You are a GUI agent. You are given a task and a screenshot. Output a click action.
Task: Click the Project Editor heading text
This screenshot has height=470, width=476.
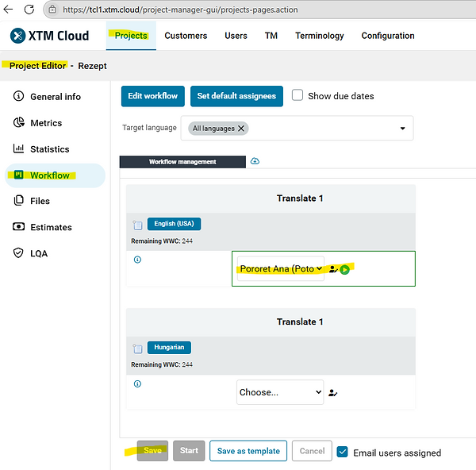pos(37,66)
